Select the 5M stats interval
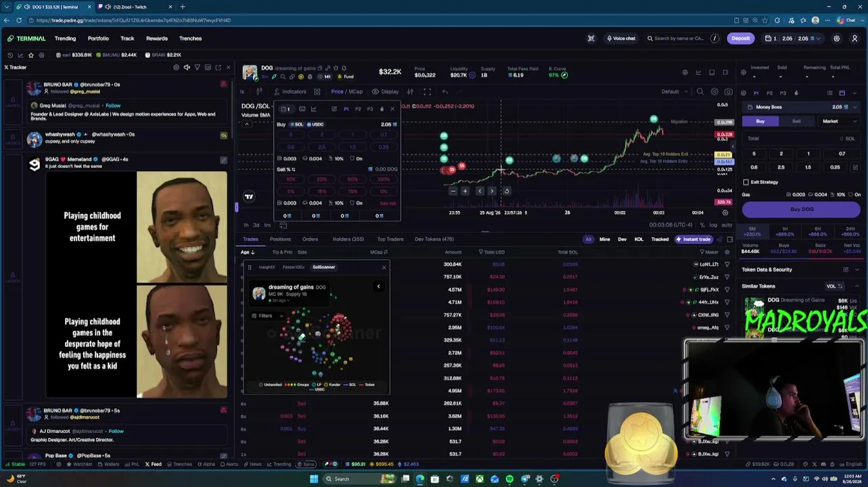 point(752,231)
